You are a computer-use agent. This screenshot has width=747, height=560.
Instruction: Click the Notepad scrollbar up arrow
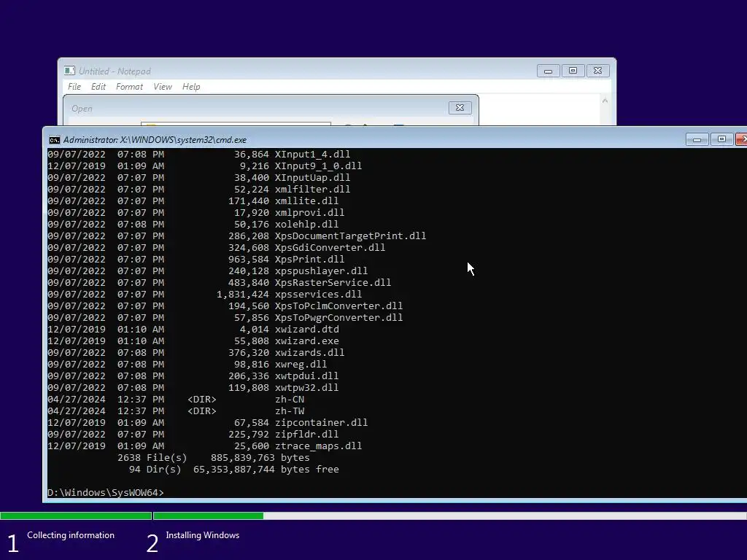pyautogui.click(x=605, y=101)
